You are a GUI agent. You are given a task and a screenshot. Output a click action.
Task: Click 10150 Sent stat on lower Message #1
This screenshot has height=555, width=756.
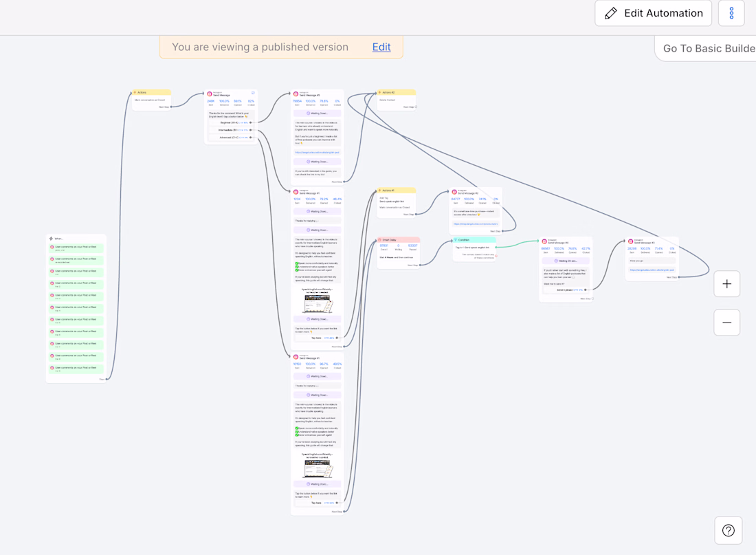297,365
